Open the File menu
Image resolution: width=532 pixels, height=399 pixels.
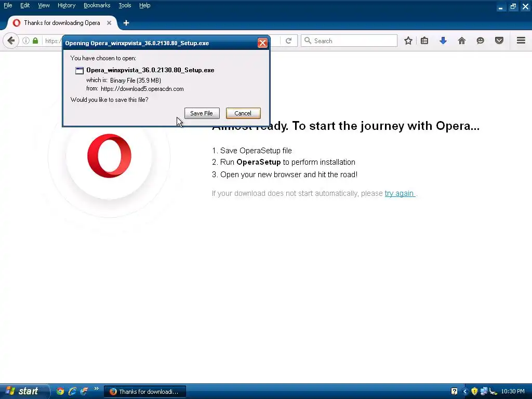point(8,5)
